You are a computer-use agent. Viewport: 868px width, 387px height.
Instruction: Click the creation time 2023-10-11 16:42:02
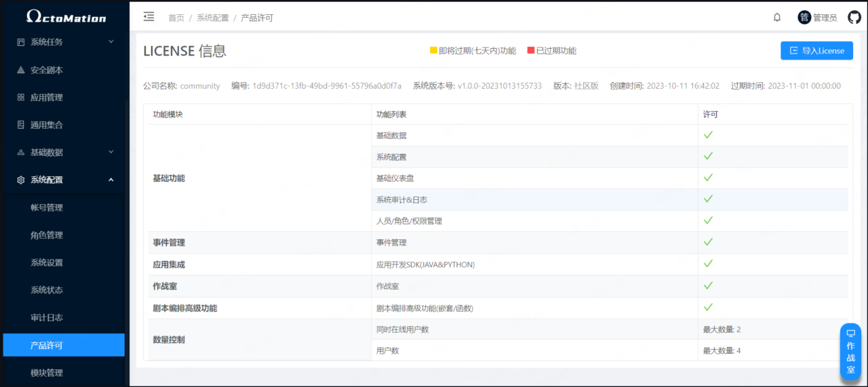(x=683, y=86)
